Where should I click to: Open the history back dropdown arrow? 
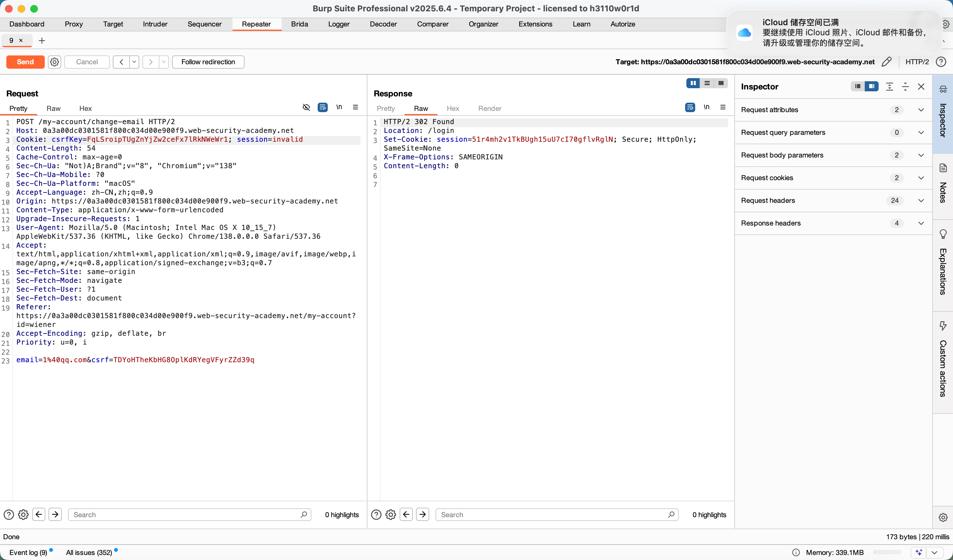[x=134, y=62]
